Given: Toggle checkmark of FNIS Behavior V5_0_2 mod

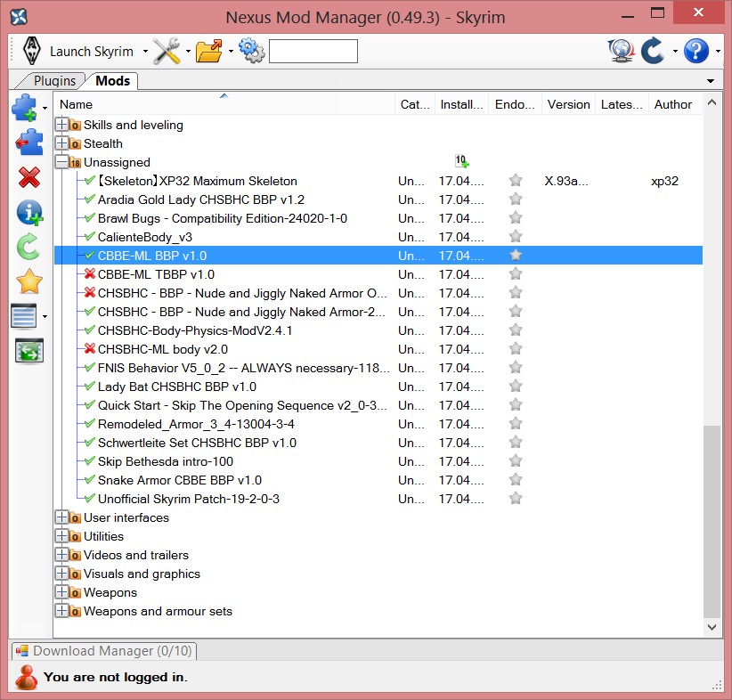Looking at the screenshot, I should 90,367.
